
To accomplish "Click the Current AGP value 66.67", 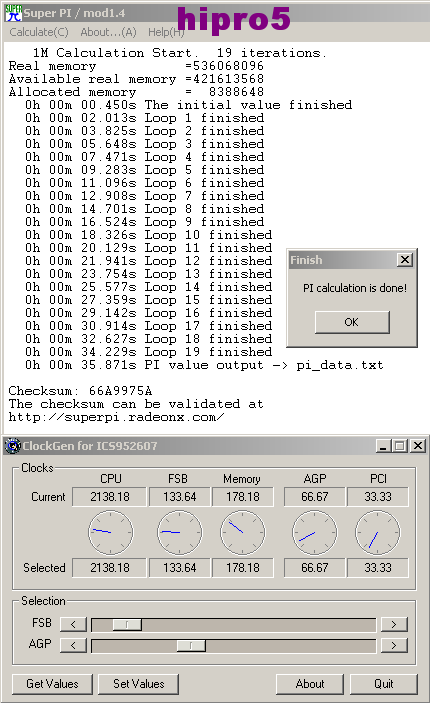I will 315,497.
